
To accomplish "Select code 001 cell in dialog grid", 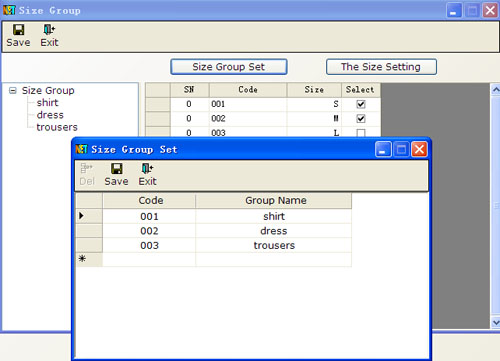I will [x=149, y=216].
